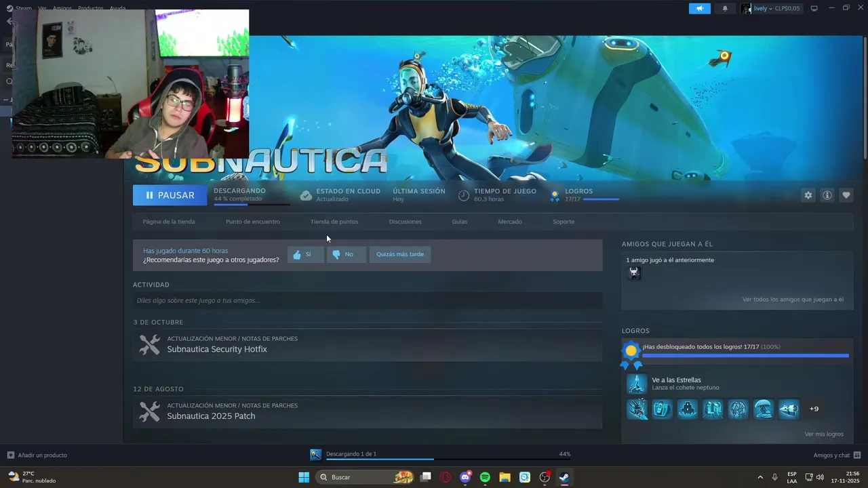Open the notifications bell
The image size is (868, 488).
(725, 8)
